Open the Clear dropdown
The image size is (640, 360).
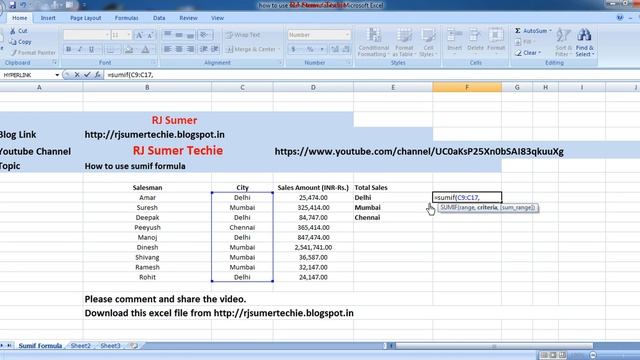[528, 53]
